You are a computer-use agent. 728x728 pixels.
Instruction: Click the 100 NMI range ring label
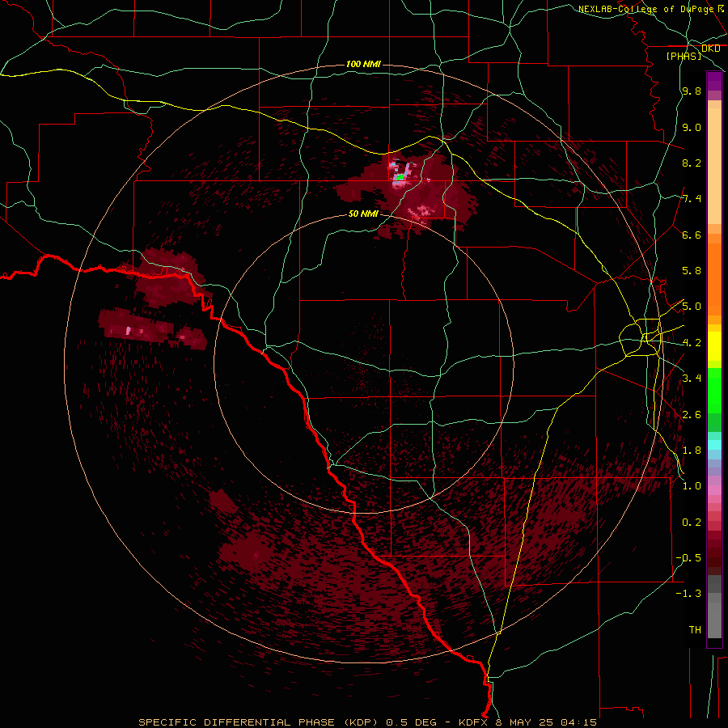tap(363, 64)
